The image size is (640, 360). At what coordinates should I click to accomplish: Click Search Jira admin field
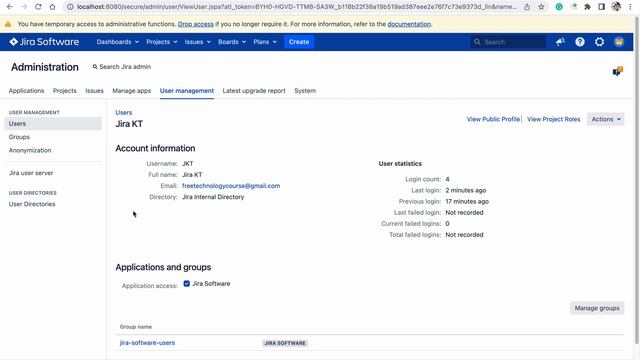coord(122,67)
